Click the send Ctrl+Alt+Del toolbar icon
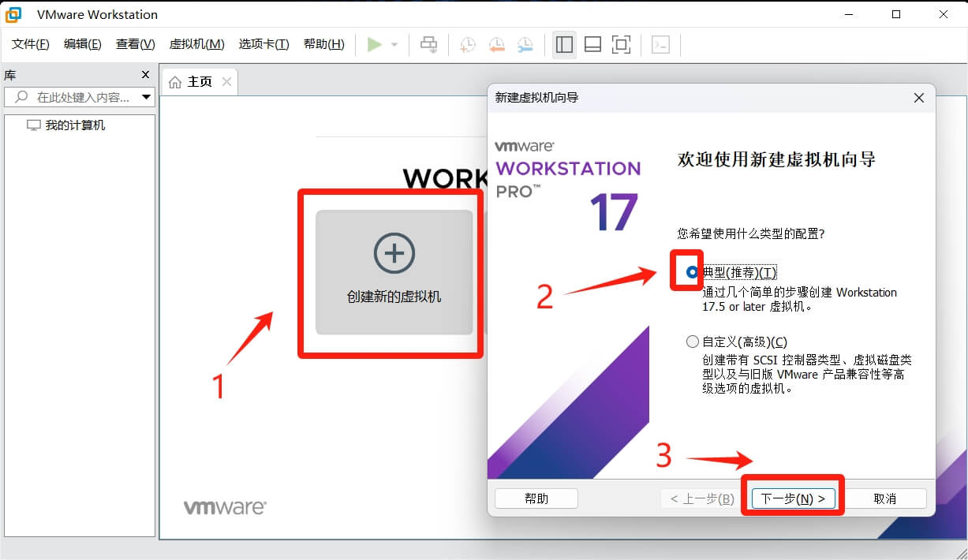 coord(428,45)
